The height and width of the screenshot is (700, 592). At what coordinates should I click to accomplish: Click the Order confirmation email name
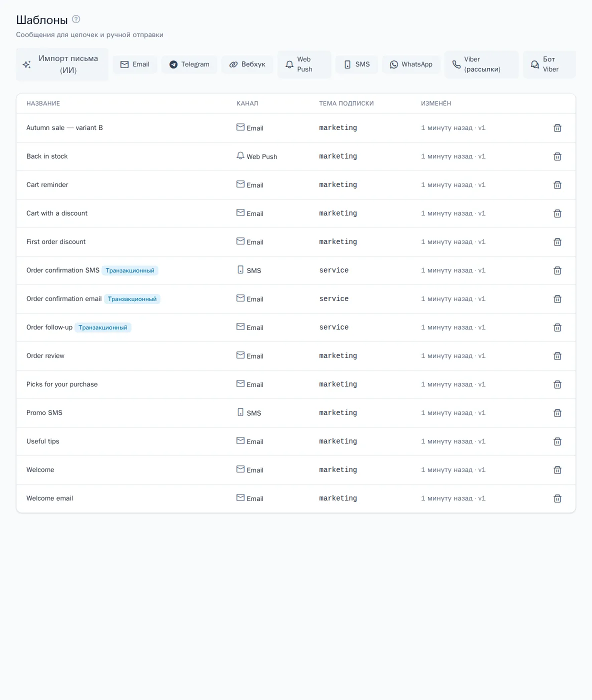point(64,299)
